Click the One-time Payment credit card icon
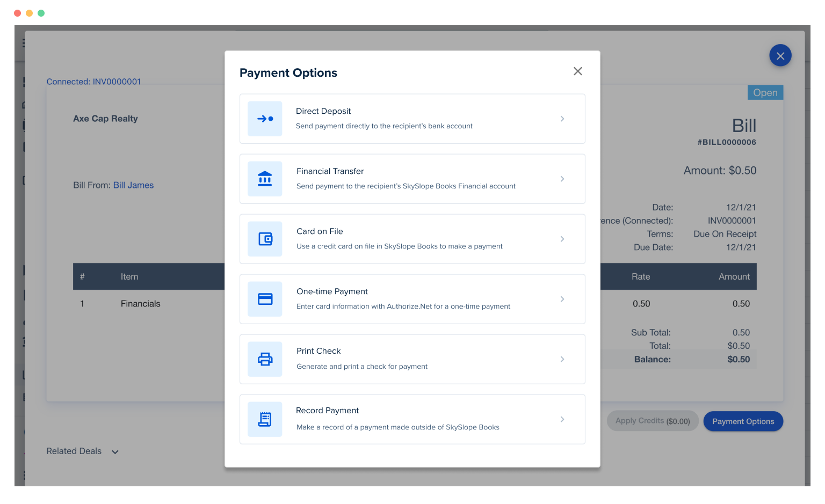Viewport: 825px width, 504px height. point(265,299)
